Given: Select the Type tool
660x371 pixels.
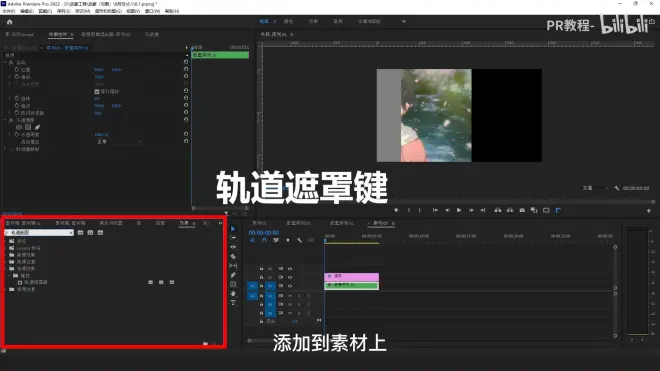Looking at the screenshot, I should click(233, 303).
